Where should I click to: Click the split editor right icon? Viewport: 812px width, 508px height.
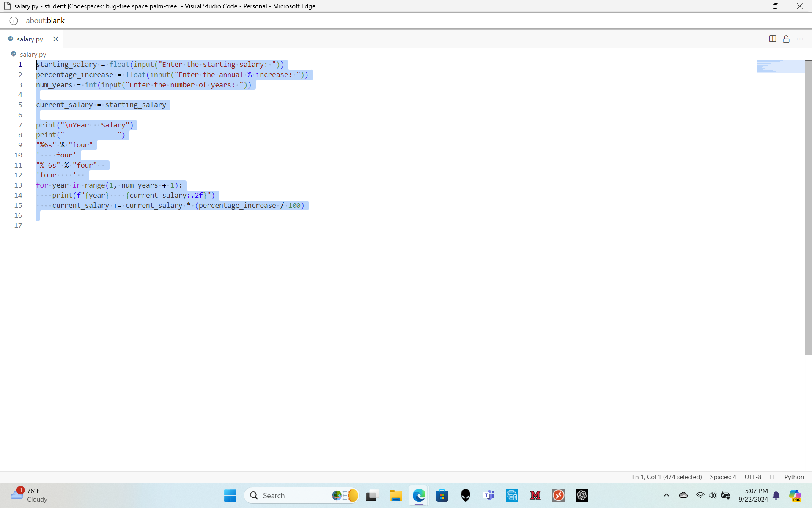pos(772,39)
